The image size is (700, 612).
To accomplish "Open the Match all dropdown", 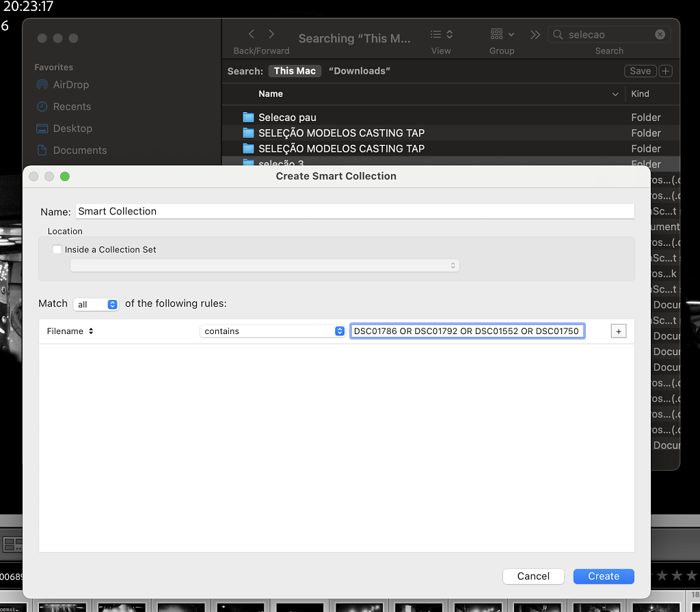I will click(x=96, y=304).
